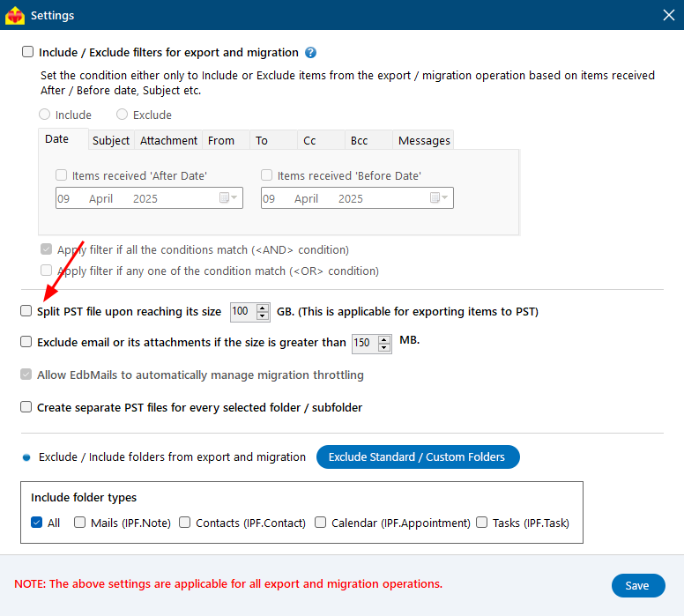684x616 pixels.
Task: Check Mails (IPF.Note) folder type
Action: [x=80, y=523]
